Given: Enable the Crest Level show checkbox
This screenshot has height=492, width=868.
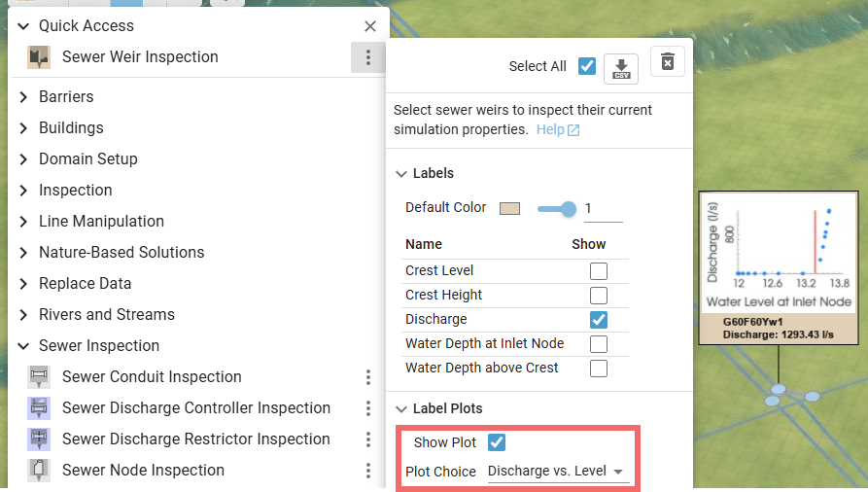Looking at the screenshot, I should pos(599,271).
